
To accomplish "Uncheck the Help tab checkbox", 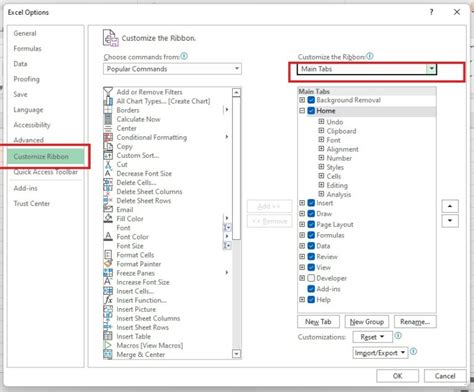I will click(311, 299).
